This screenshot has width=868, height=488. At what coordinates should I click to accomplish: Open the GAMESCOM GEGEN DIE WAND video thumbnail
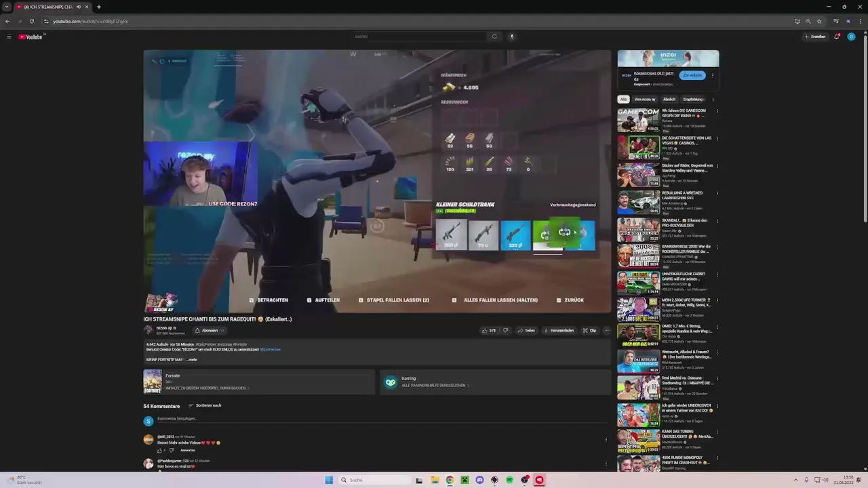click(638, 120)
